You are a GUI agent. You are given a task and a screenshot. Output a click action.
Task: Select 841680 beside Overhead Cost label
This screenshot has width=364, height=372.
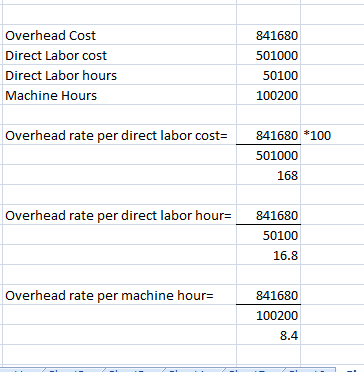coord(268,35)
